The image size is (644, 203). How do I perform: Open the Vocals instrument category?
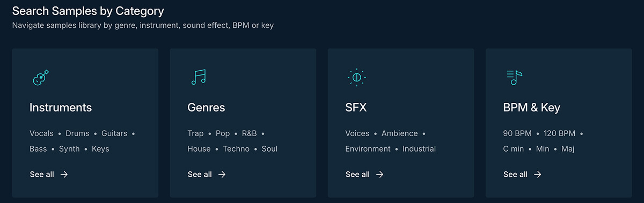pyautogui.click(x=41, y=133)
